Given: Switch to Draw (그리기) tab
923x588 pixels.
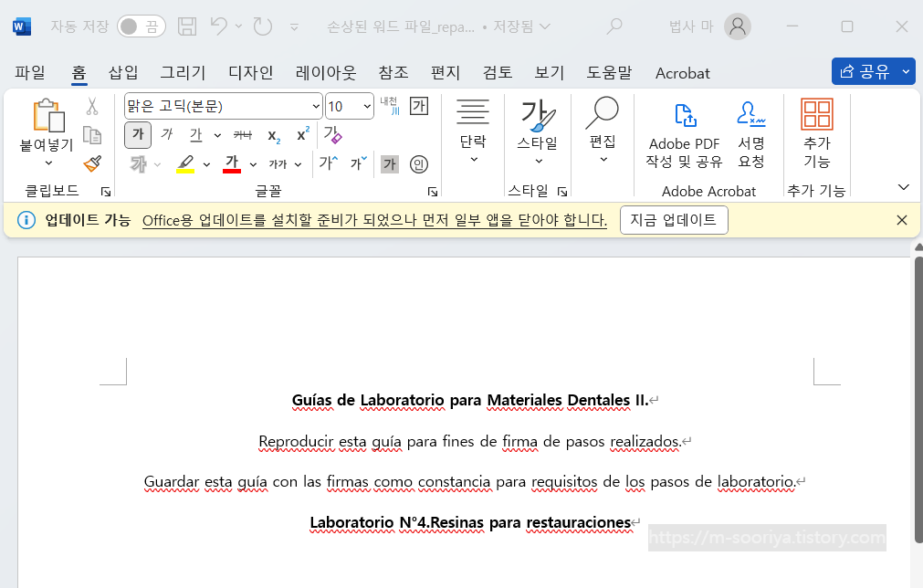Looking at the screenshot, I should click(184, 72).
